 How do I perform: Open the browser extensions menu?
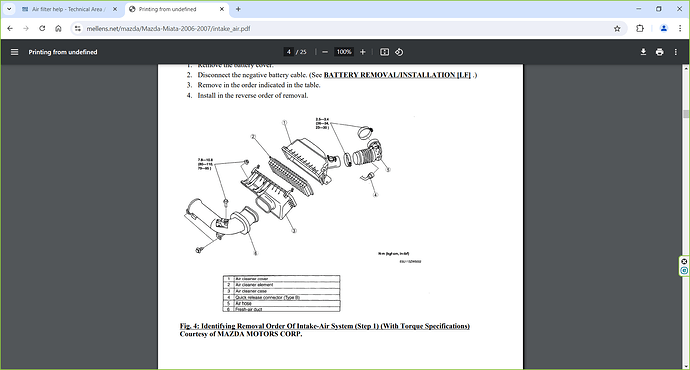[640, 29]
